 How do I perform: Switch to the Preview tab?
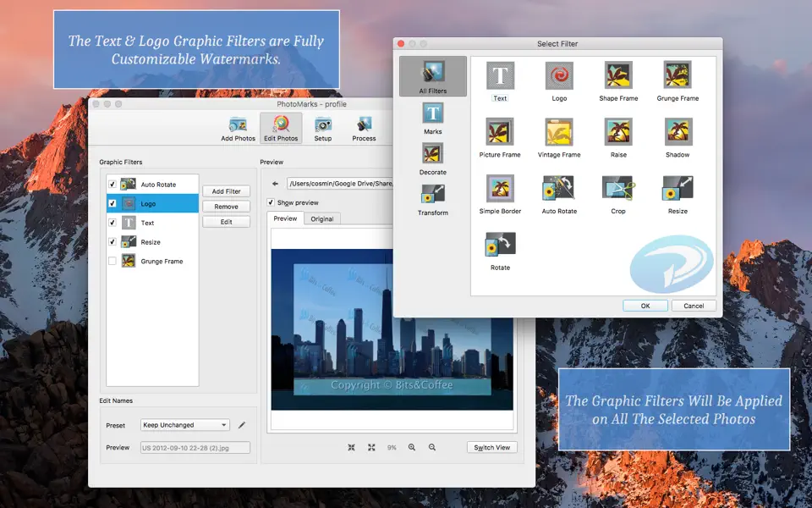point(285,218)
